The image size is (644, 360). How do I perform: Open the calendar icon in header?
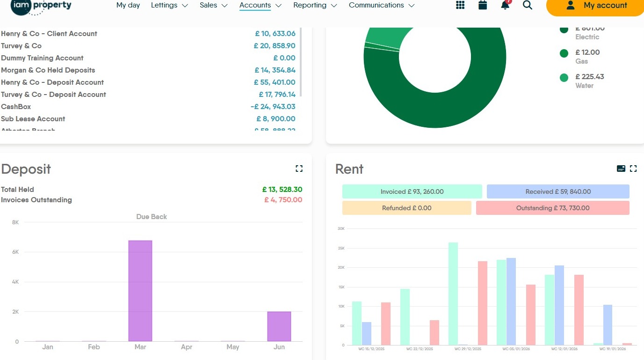(483, 5)
